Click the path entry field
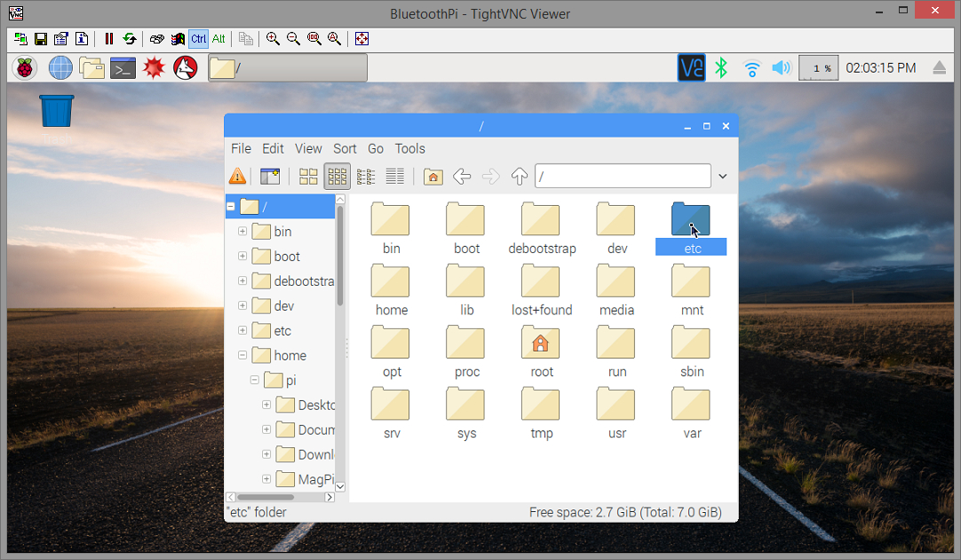 point(623,177)
